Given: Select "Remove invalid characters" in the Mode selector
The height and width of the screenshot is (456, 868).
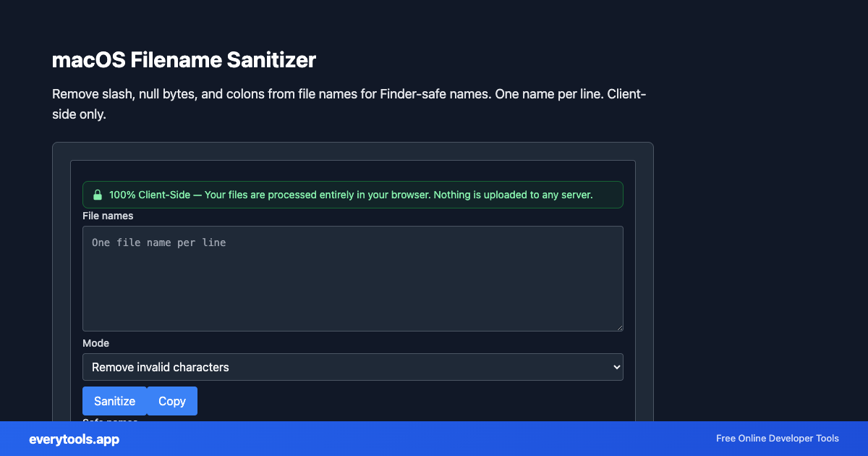Looking at the screenshot, I should [x=352, y=367].
